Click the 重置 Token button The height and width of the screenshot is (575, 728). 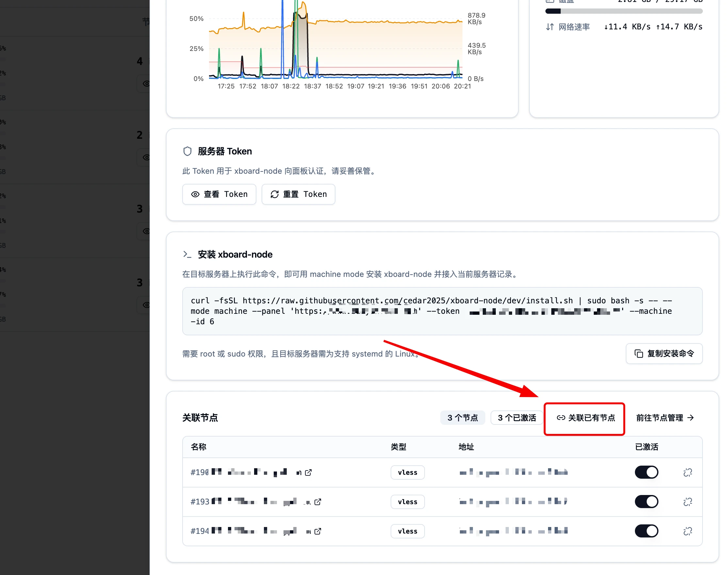tap(298, 194)
